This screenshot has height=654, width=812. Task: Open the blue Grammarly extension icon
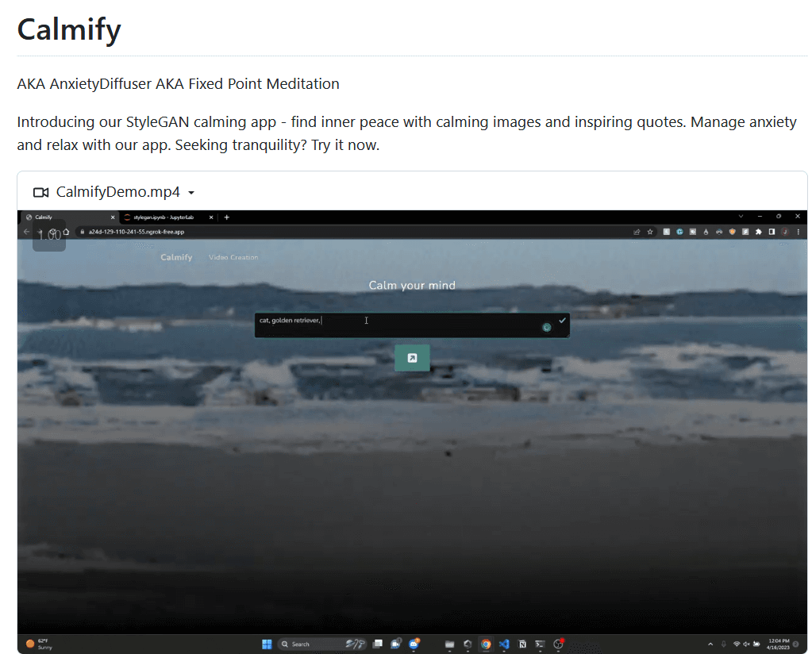click(x=679, y=231)
